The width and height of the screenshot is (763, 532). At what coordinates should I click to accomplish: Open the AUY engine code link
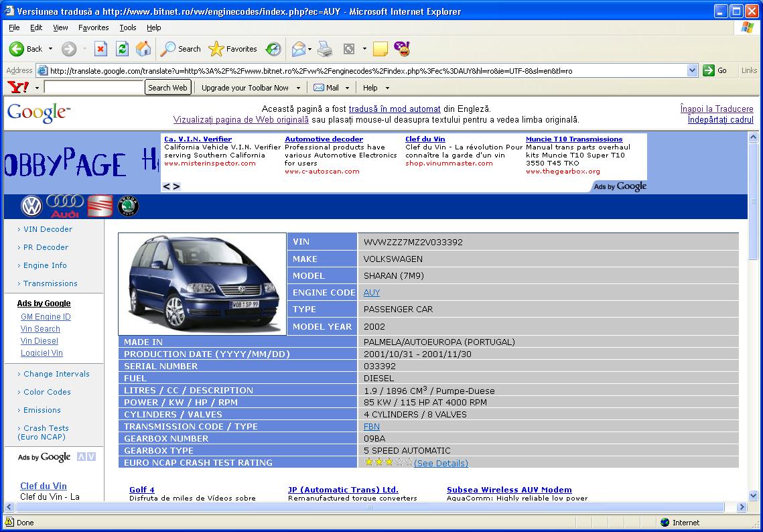pos(371,293)
